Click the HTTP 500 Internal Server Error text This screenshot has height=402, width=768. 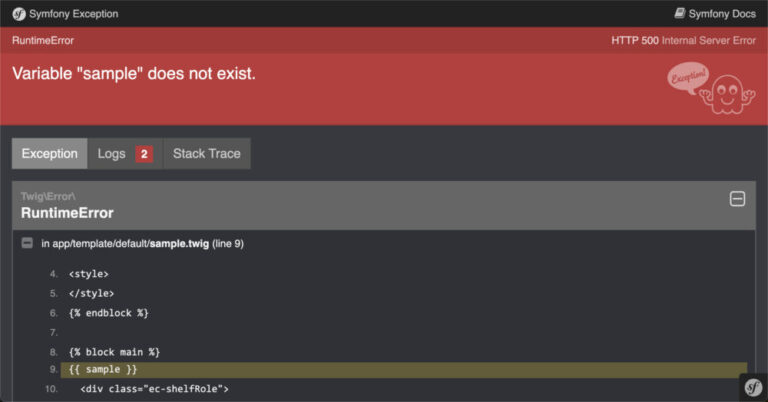(x=683, y=40)
